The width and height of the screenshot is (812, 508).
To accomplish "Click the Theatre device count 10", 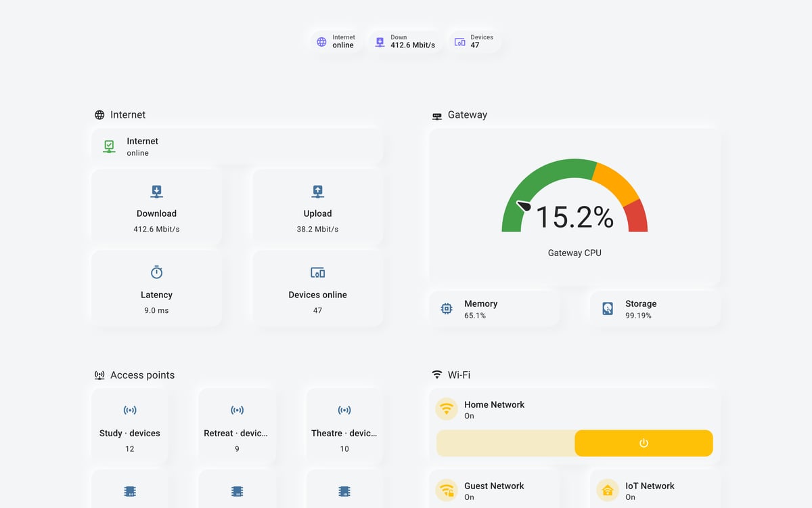I will point(344,448).
